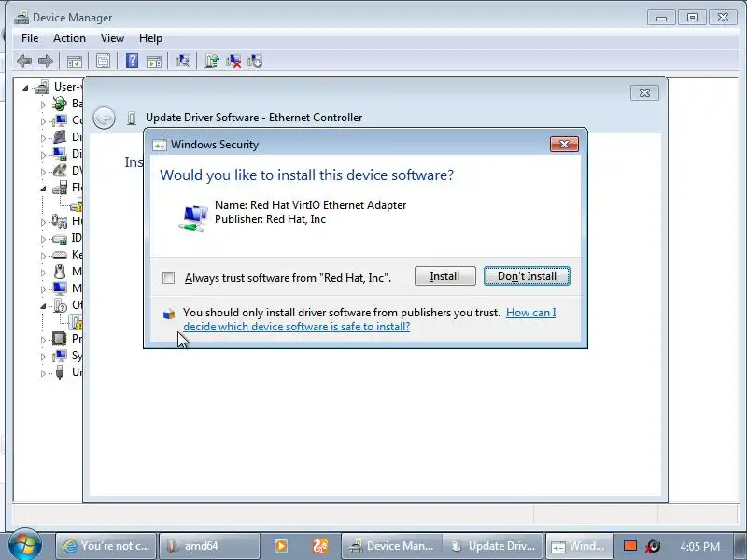Open the Action menu in Device Manager

point(69,38)
